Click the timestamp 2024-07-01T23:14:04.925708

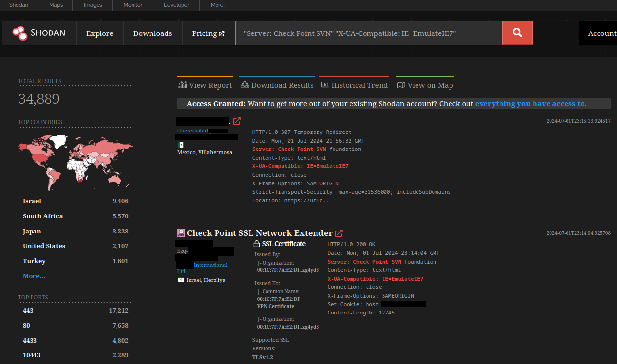click(x=579, y=233)
